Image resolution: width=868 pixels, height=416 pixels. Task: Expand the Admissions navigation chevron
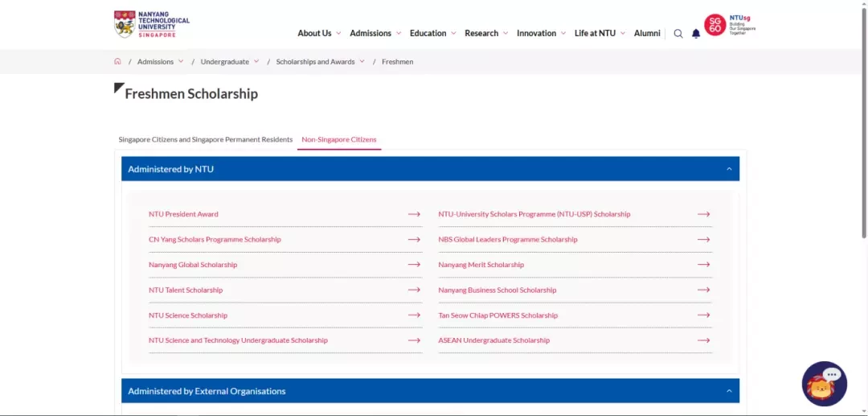point(398,33)
